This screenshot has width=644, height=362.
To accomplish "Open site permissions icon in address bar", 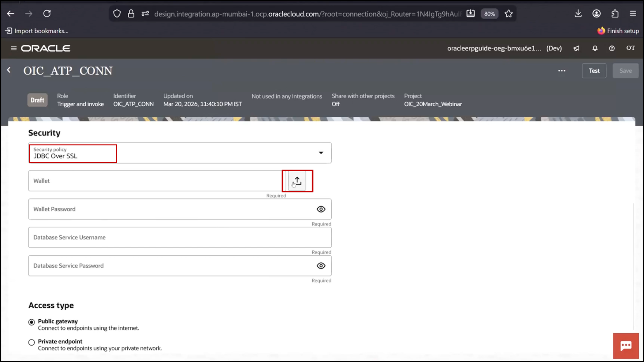I will coord(145,14).
